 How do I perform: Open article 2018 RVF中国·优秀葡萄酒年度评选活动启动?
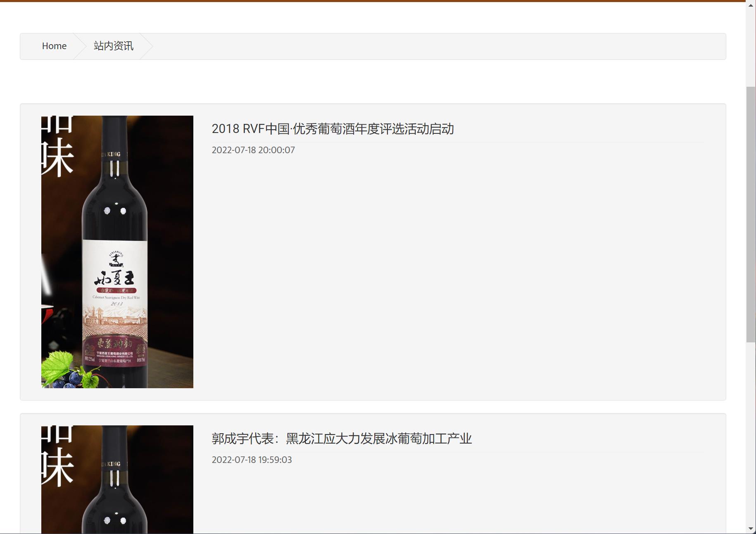coord(333,129)
